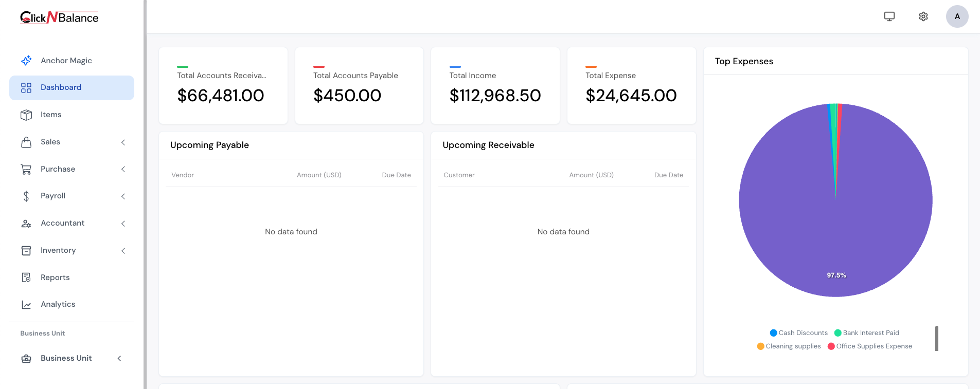980x389 pixels.
Task: Click the Reports document icon
Action: pyautogui.click(x=26, y=277)
